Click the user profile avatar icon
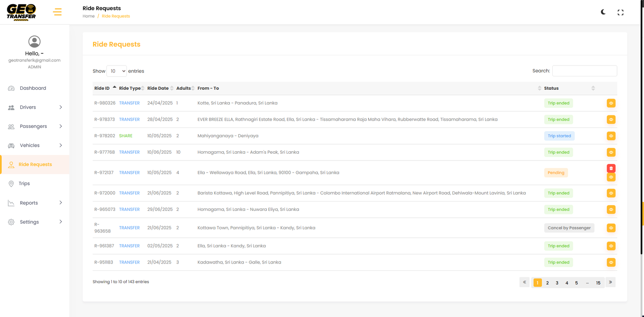The width and height of the screenshot is (644, 317). (x=35, y=41)
